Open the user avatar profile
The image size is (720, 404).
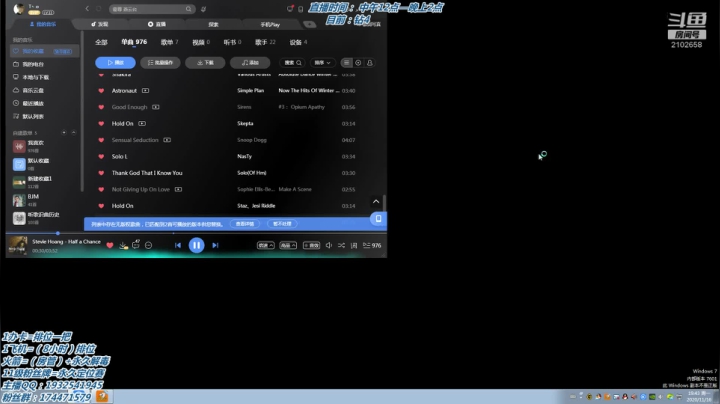[x=19, y=9]
